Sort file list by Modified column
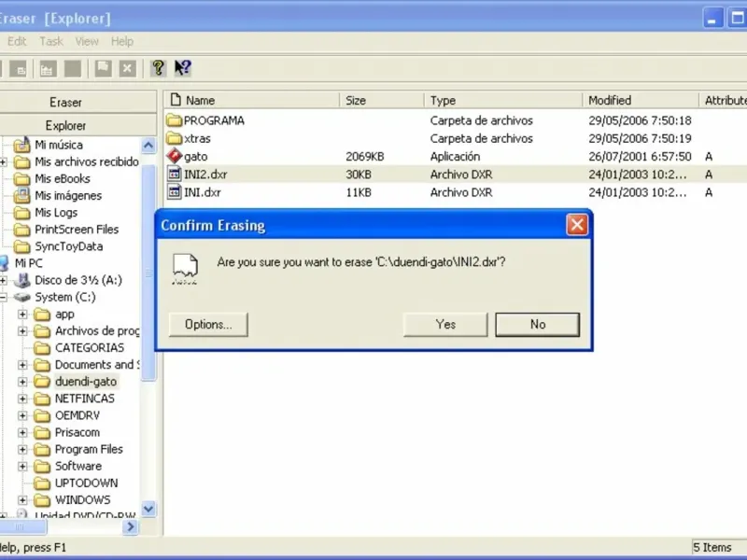Screen dimensions: 747x560 (x=641, y=100)
